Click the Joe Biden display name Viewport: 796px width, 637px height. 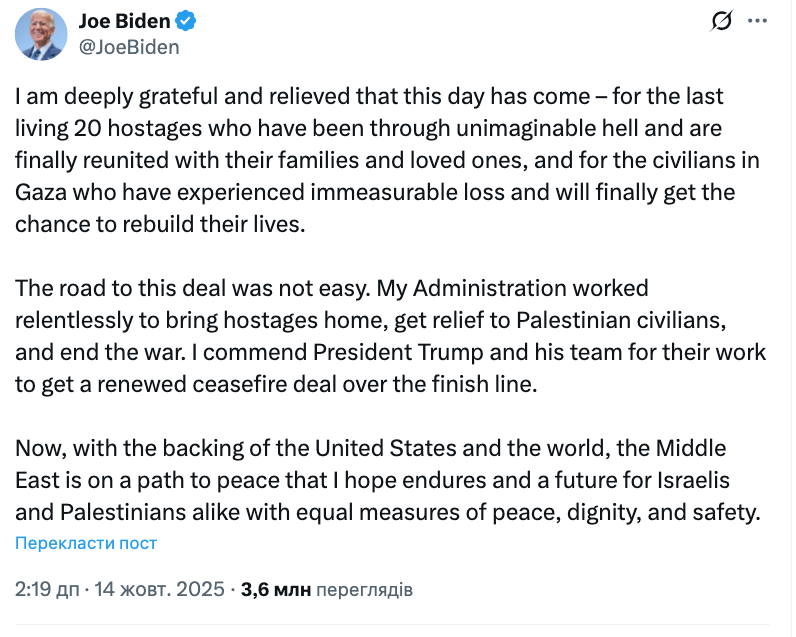coord(123,20)
